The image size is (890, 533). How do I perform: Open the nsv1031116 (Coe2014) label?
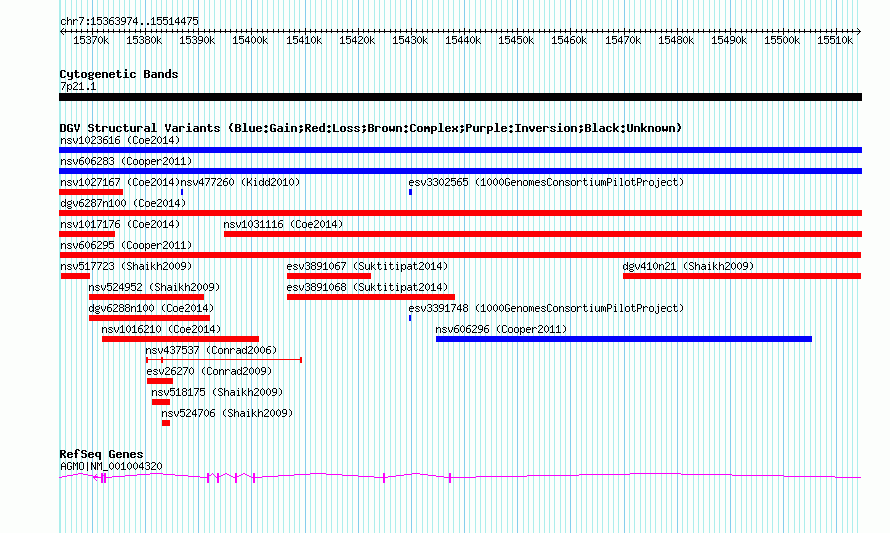point(283,224)
